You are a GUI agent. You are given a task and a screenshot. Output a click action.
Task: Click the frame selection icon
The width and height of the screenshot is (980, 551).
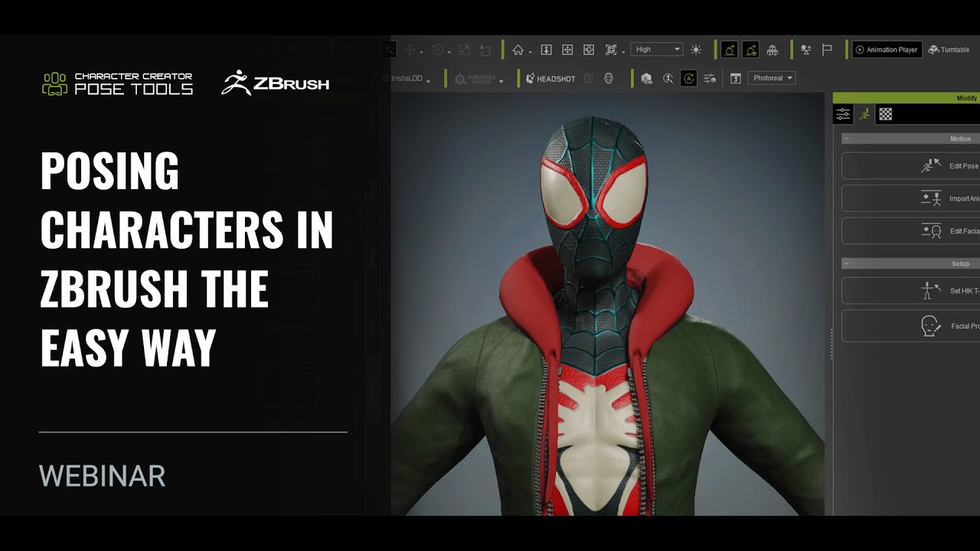click(611, 50)
